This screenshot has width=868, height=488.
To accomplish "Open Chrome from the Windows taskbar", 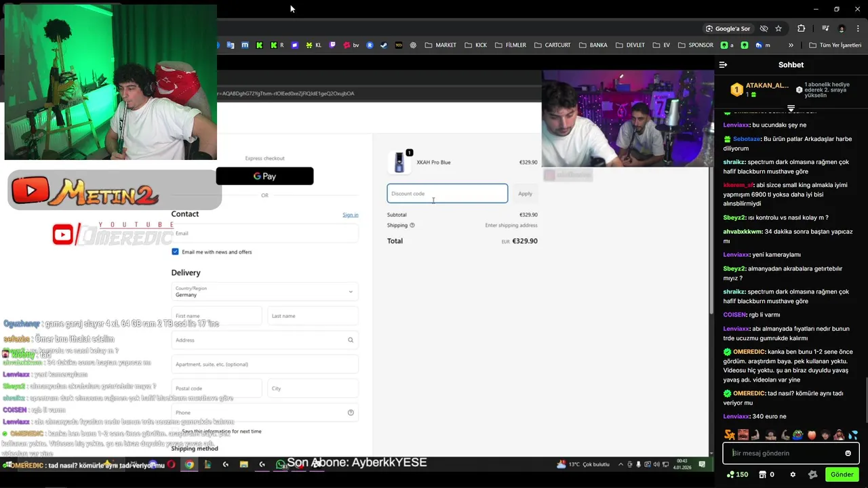I will point(189,464).
